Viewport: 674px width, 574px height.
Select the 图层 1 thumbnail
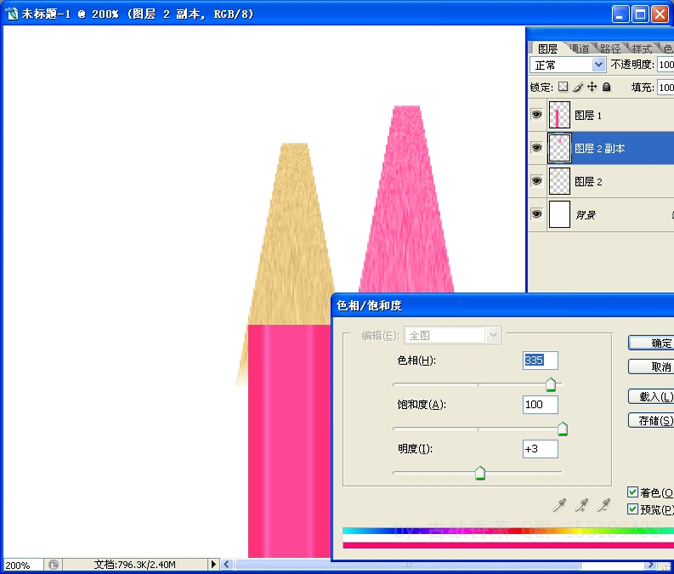[559, 115]
